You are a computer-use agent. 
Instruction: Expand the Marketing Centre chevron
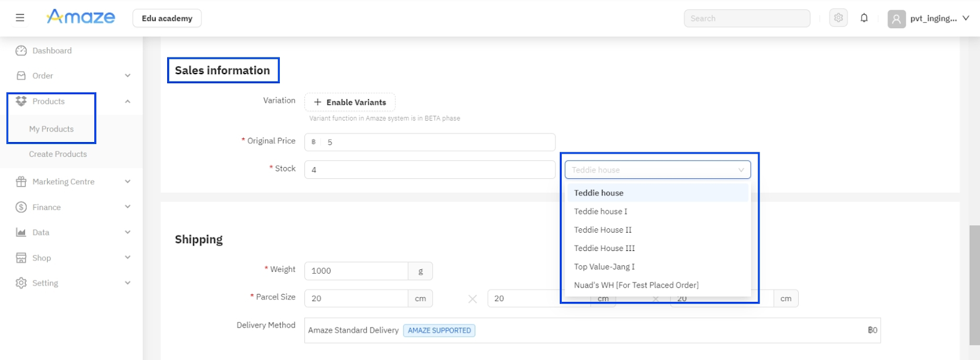pos(127,182)
